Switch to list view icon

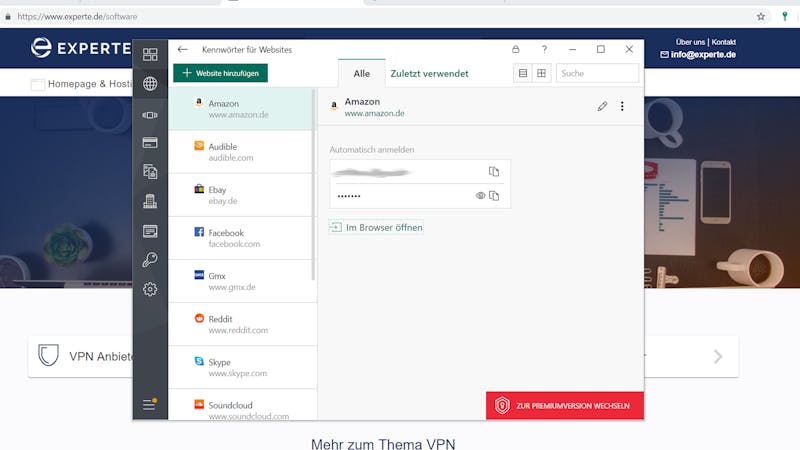pyautogui.click(x=523, y=73)
